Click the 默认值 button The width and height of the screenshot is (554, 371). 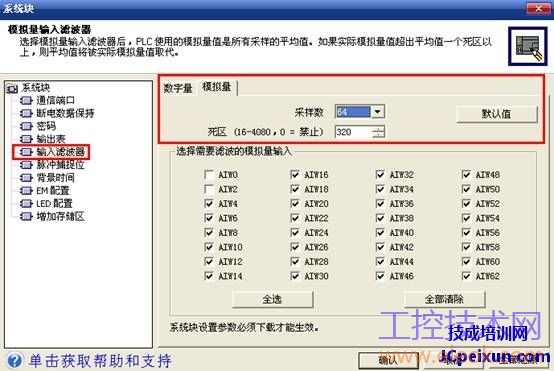496,114
